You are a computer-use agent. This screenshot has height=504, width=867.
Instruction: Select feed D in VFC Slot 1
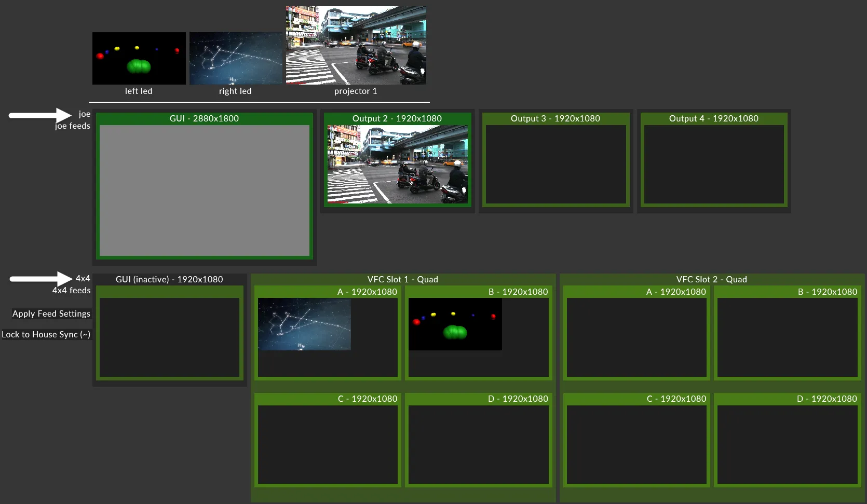pyautogui.click(x=478, y=444)
